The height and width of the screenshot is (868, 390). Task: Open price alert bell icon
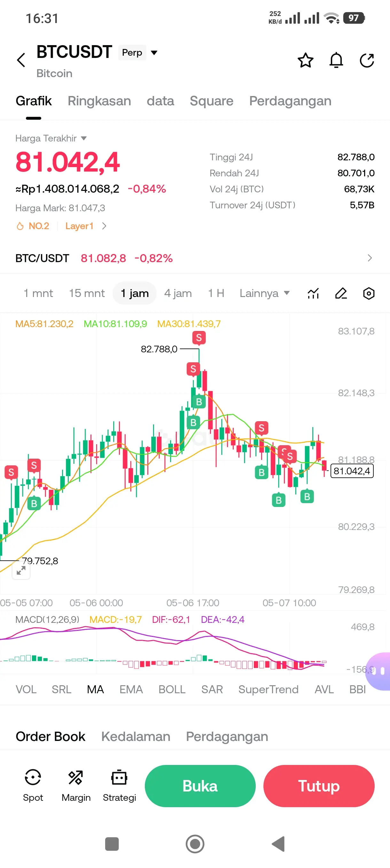pyautogui.click(x=336, y=60)
